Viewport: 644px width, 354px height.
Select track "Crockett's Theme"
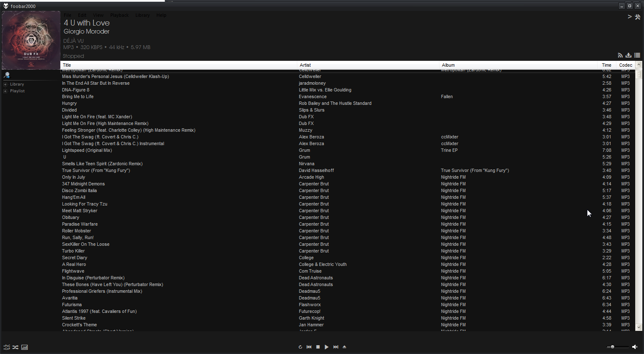pyautogui.click(x=79, y=325)
